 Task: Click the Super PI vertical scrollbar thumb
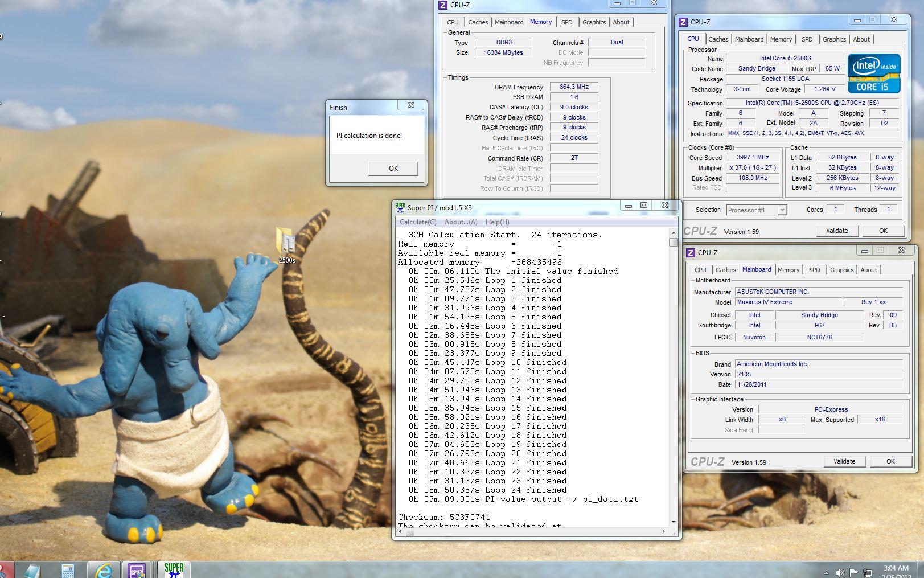pyautogui.click(x=674, y=242)
